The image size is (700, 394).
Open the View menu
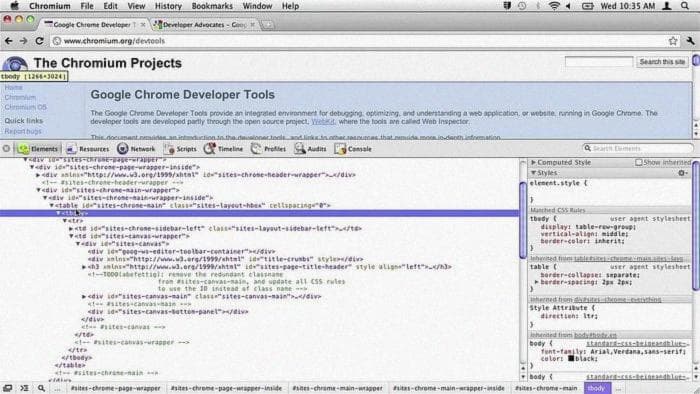136,6
